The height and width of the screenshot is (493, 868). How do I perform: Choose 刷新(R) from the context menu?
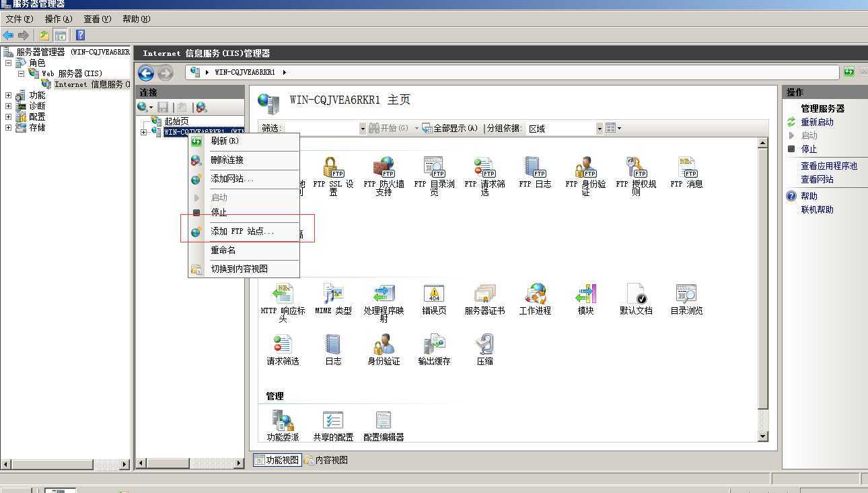pyautogui.click(x=244, y=141)
